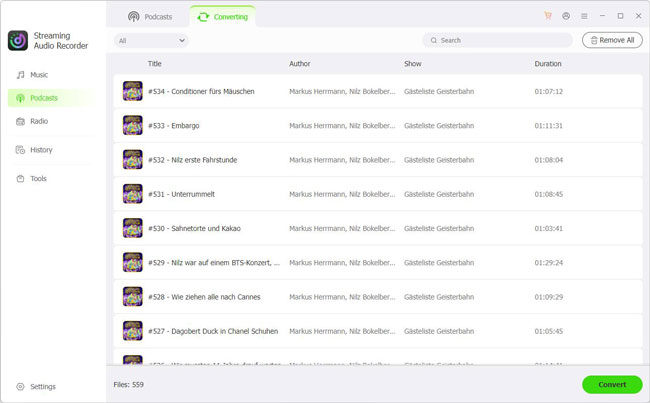Go to the Radio section label
650x403 pixels.
point(39,121)
